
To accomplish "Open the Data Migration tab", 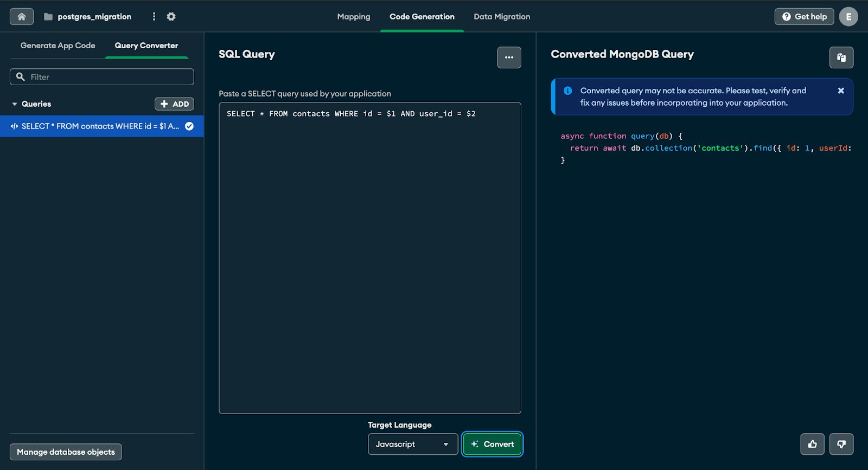I will 501,17.
